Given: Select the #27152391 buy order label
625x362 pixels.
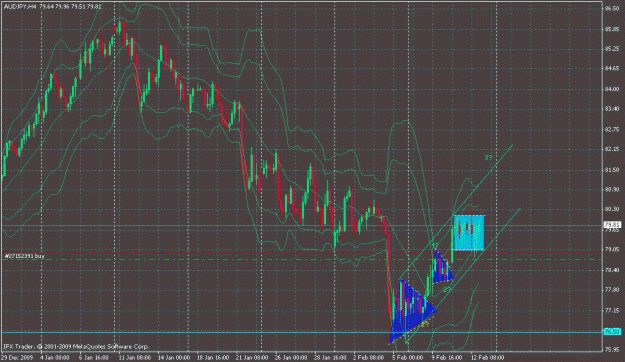Looking at the screenshot, I should point(24,256).
